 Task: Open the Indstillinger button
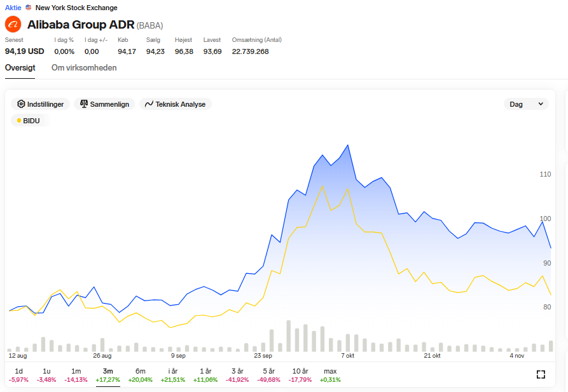tap(40, 104)
